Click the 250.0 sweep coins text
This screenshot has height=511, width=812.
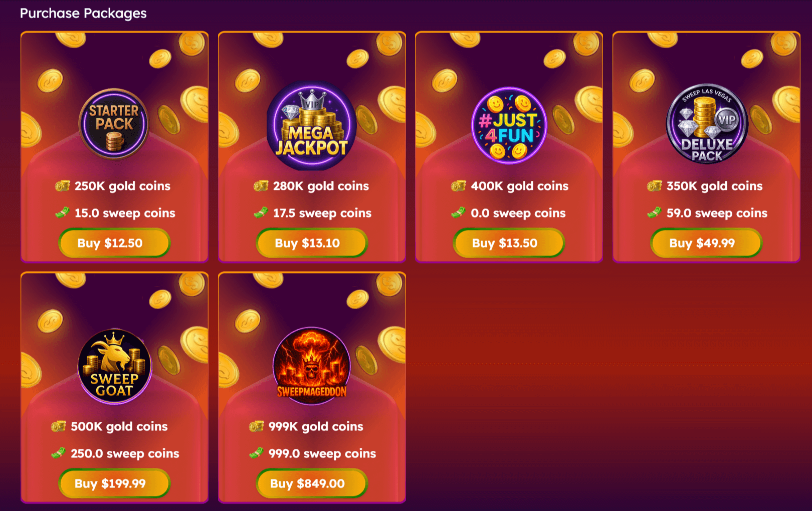[125, 453]
